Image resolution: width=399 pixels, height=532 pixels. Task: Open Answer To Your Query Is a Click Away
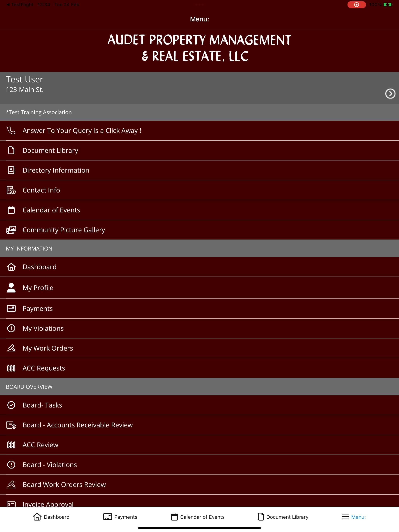pyautogui.click(x=199, y=131)
